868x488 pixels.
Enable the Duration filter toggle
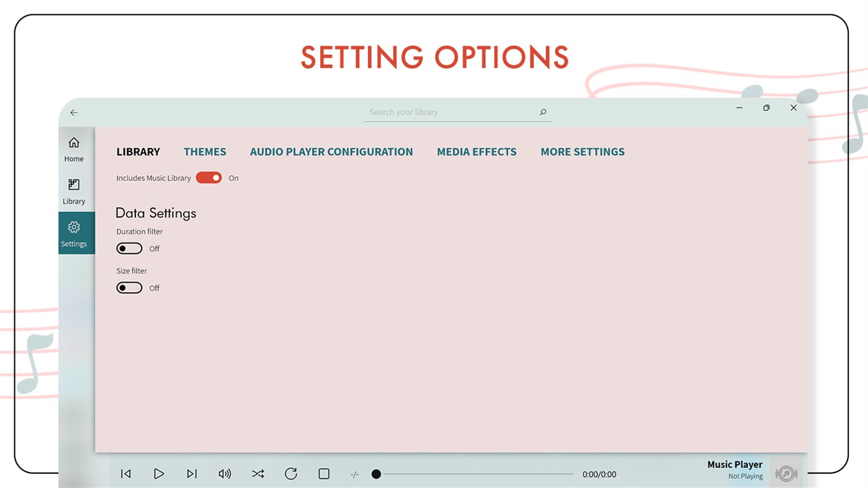coord(129,248)
